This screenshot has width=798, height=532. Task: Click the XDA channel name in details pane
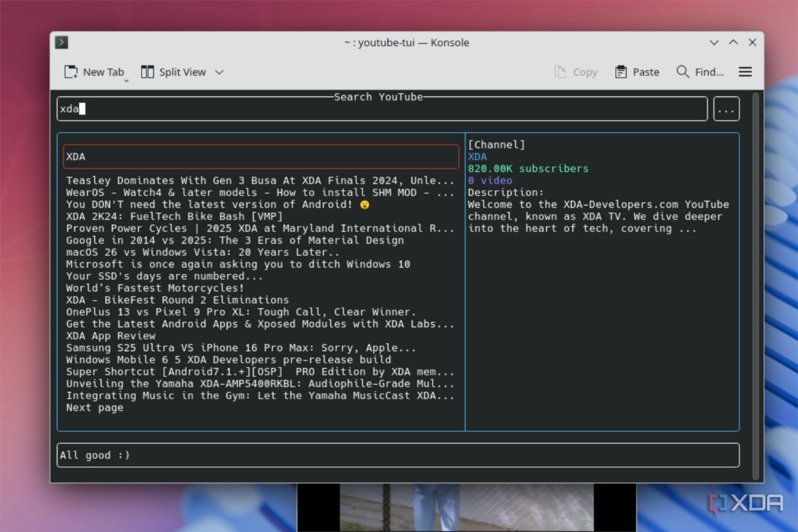coord(477,156)
